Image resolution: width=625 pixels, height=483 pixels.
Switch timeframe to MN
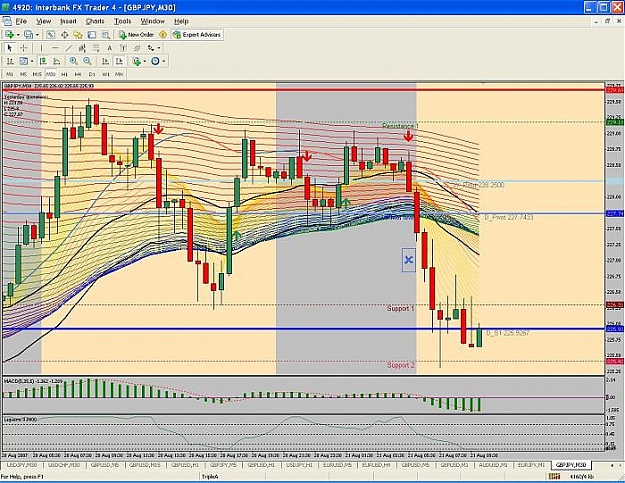click(119, 74)
